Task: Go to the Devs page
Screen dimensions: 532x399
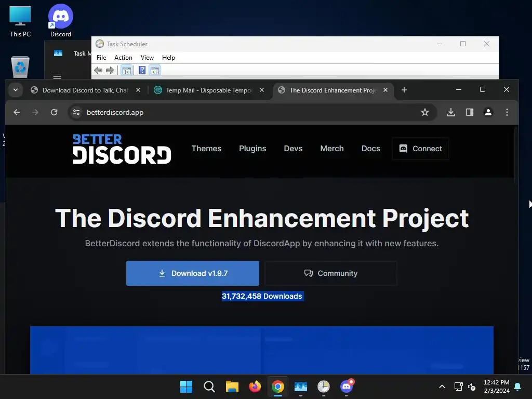Action: (293, 149)
